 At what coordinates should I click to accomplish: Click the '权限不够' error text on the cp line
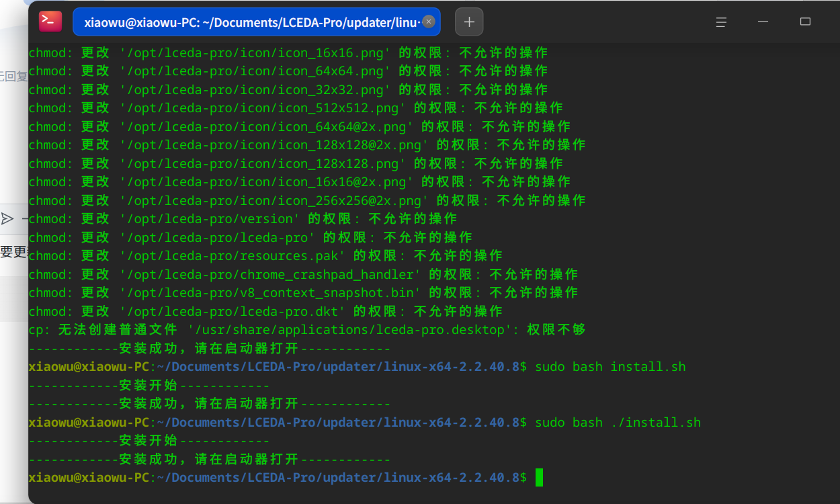pyautogui.click(x=556, y=330)
